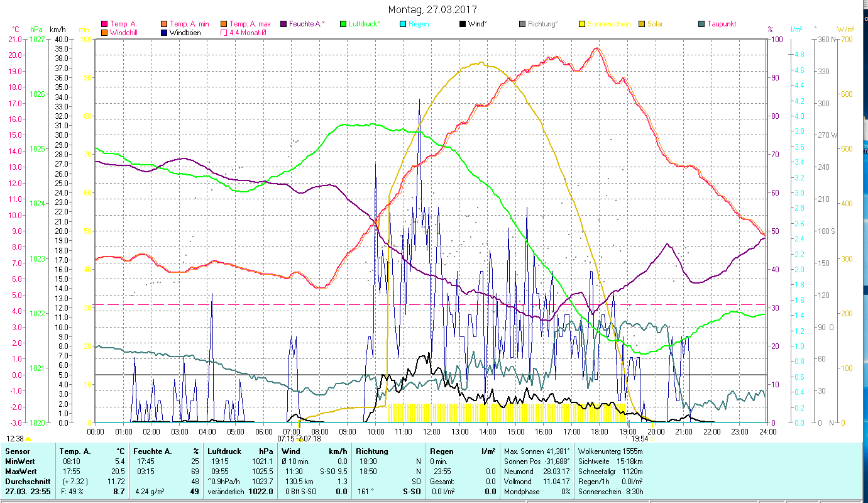
Task: Click the Durchschnitt row label
Action: click(x=25, y=481)
